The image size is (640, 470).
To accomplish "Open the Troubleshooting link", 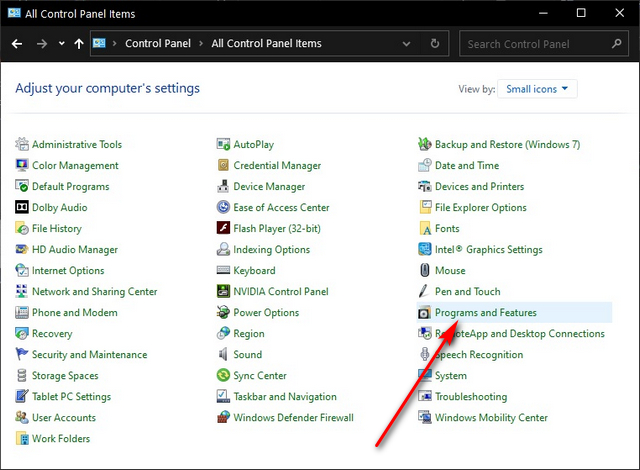I will 470,397.
